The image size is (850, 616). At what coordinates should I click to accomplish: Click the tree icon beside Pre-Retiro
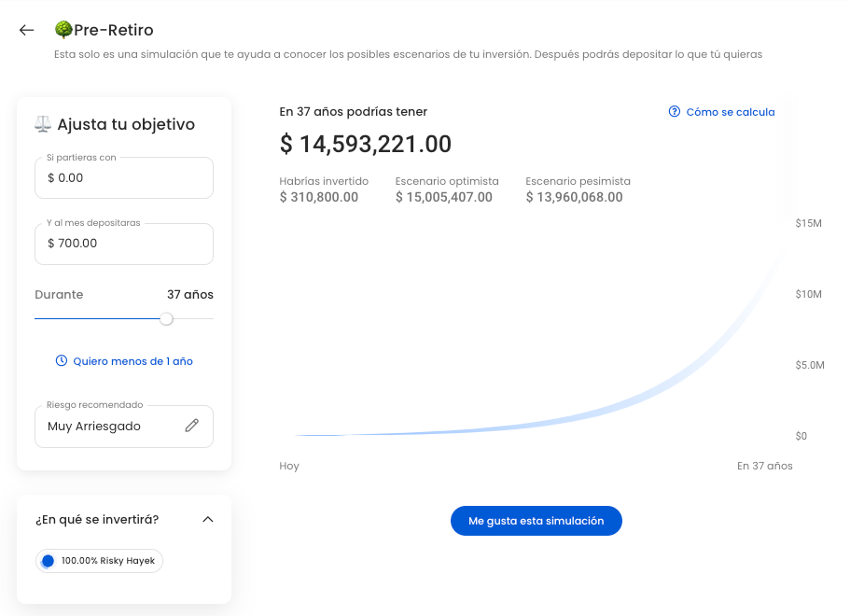coord(63,30)
